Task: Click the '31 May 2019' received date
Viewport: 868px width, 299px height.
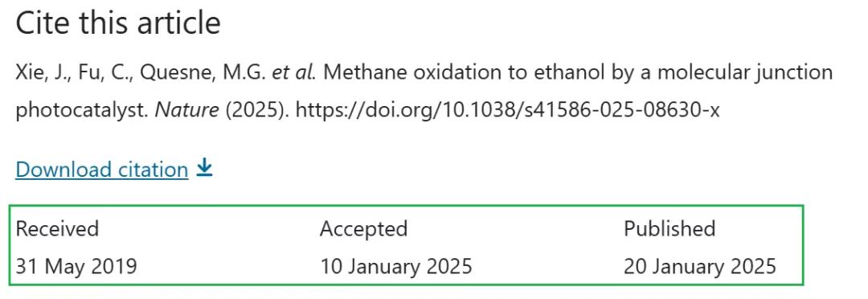Action: [76, 266]
